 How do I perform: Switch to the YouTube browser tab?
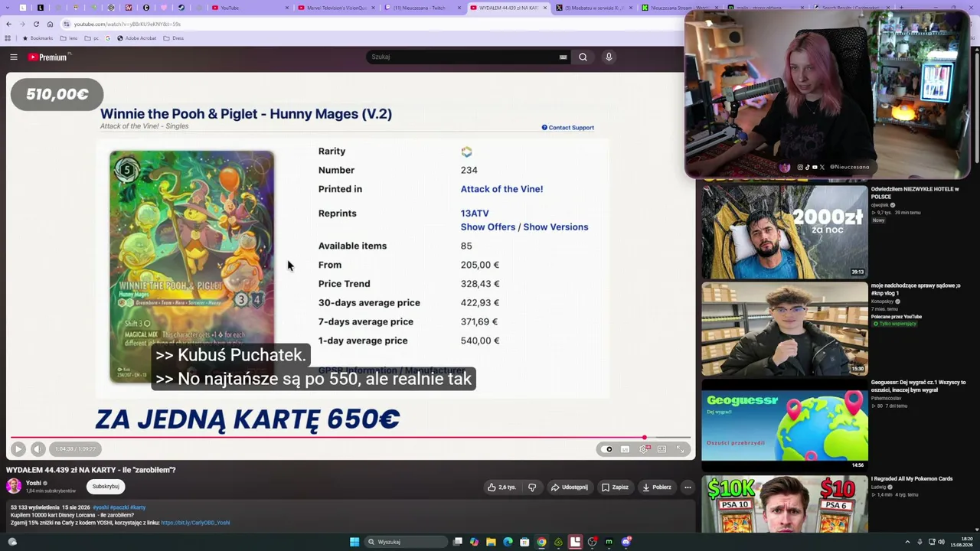click(249, 8)
